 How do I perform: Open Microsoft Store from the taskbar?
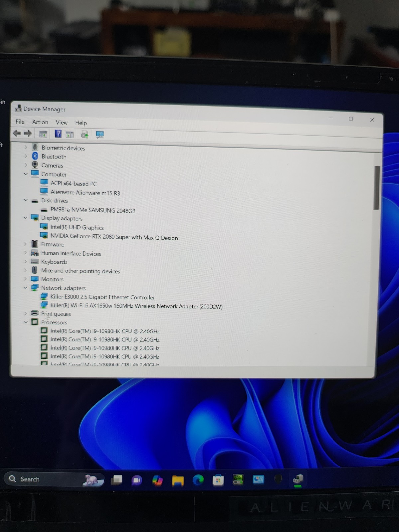point(218,480)
